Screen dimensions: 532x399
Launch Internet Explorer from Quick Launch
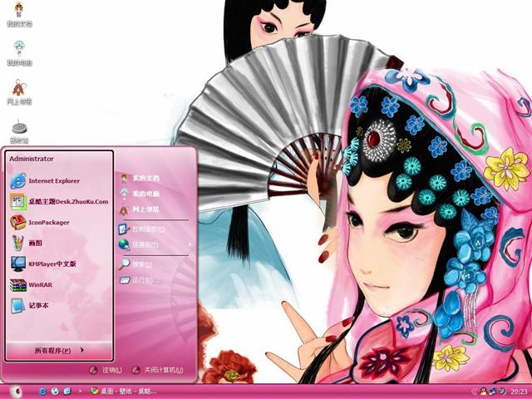click(x=42, y=392)
